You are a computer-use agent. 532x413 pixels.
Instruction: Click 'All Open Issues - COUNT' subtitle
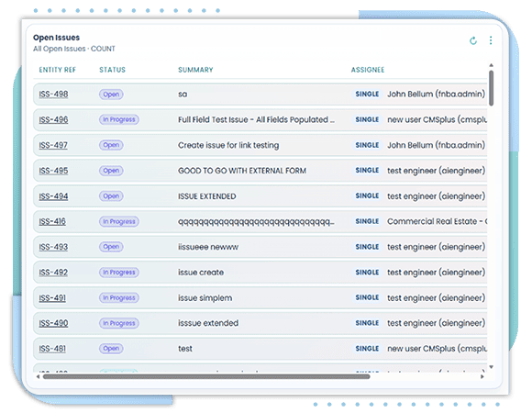[x=74, y=49]
